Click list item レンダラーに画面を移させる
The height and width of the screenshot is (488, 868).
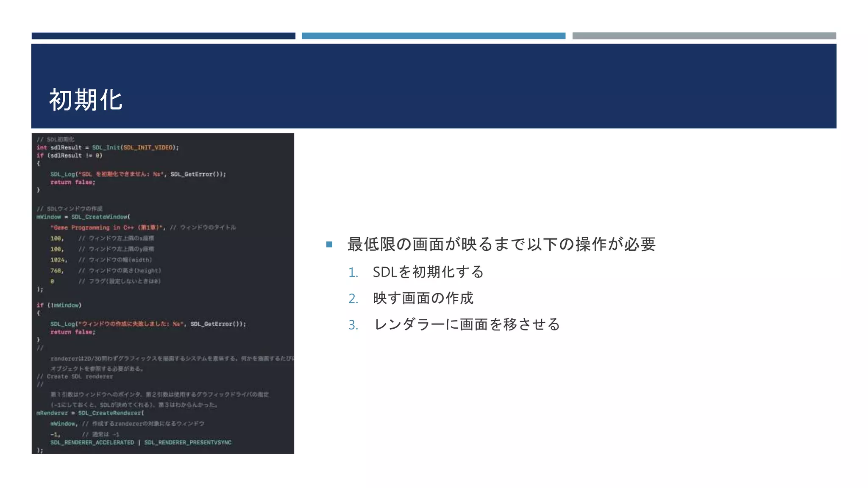(x=467, y=324)
